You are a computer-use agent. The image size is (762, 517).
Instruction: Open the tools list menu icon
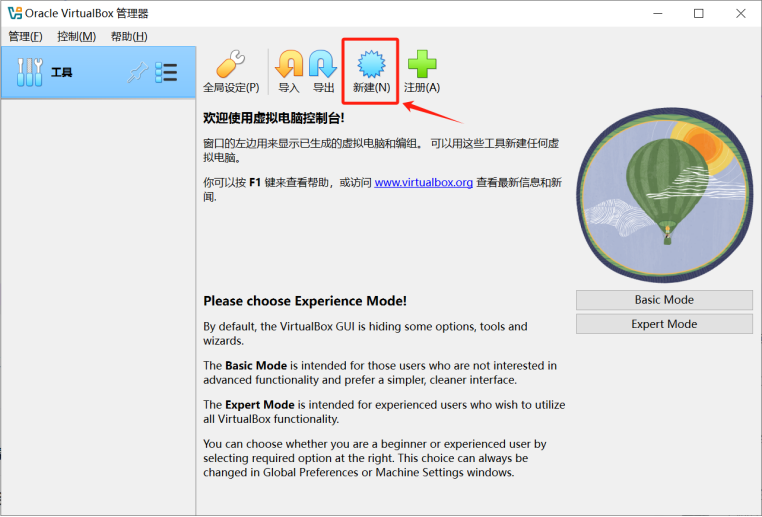(166, 72)
